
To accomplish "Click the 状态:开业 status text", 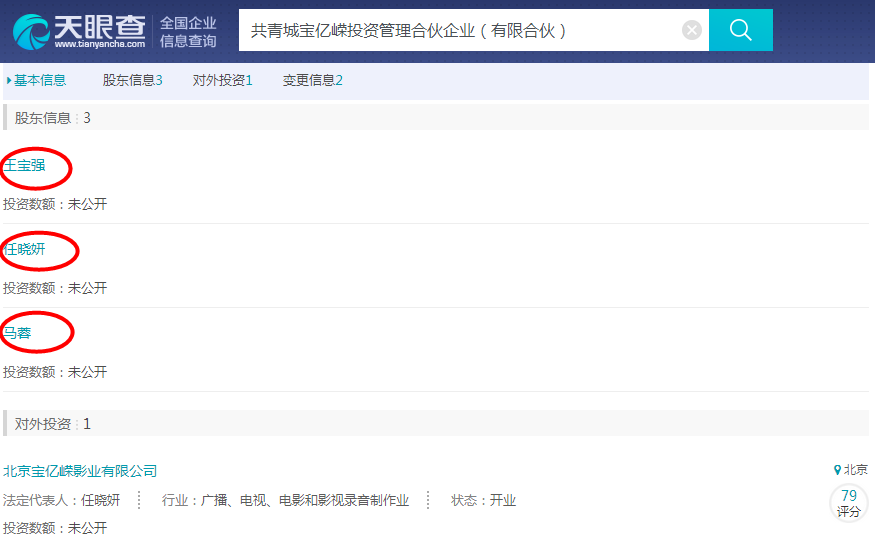I will tap(483, 500).
